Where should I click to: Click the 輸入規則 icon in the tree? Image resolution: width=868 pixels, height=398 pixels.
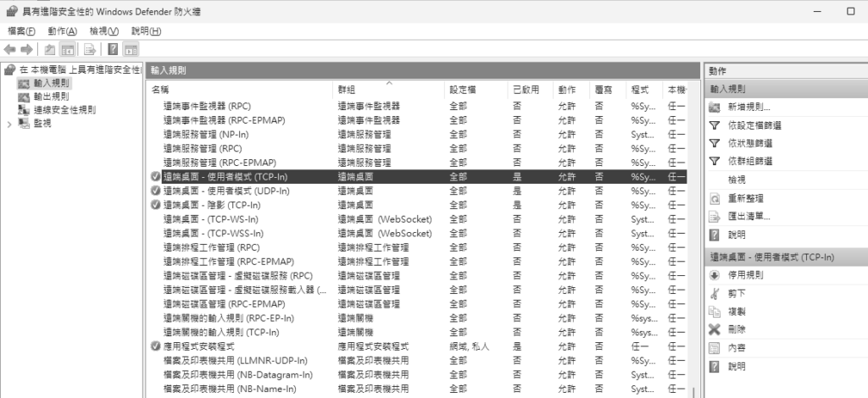coord(23,84)
